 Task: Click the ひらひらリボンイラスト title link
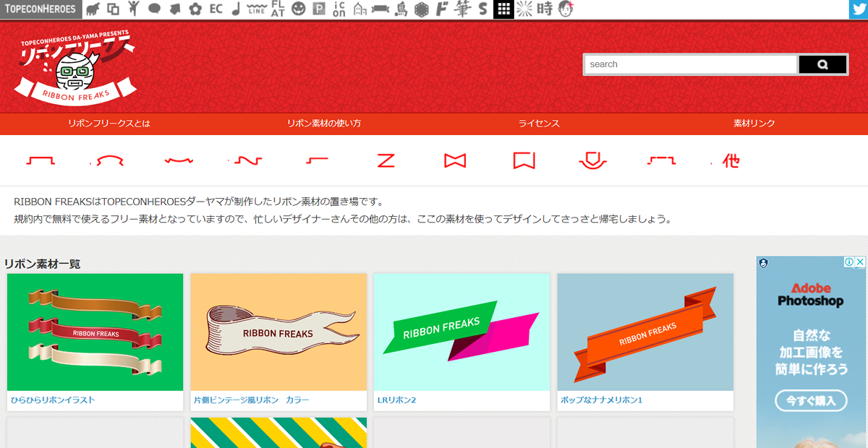click(53, 400)
